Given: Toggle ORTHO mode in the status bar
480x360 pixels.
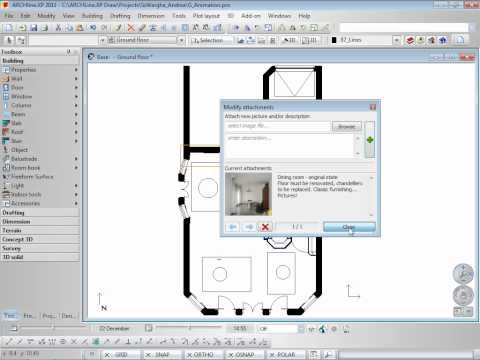Looking at the screenshot, I should tap(203, 355).
